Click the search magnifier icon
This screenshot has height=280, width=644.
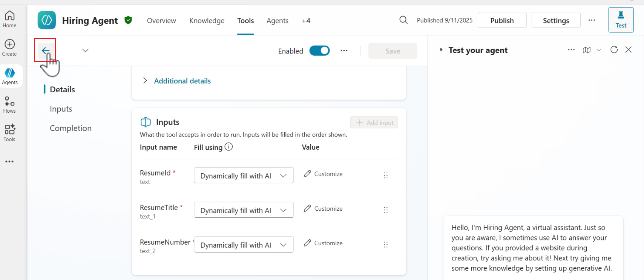click(403, 20)
